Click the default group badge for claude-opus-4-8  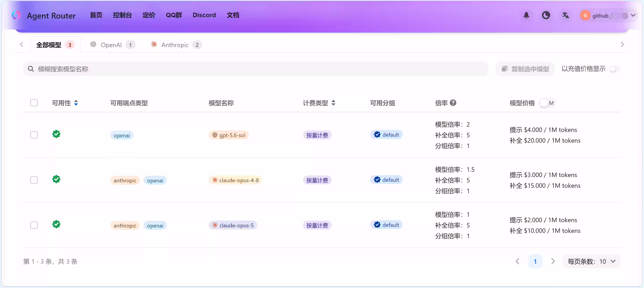coord(386,180)
